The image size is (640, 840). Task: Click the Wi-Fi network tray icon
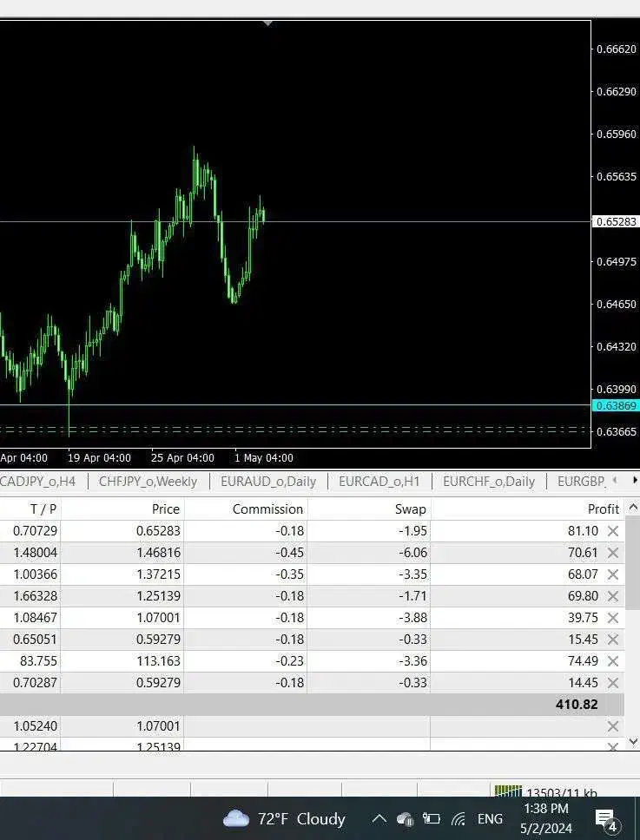tap(459, 818)
